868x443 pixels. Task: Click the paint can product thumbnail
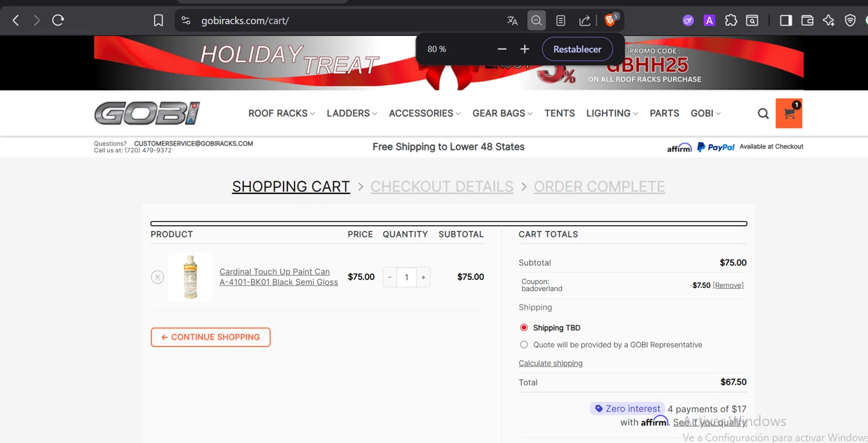(x=190, y=277)
